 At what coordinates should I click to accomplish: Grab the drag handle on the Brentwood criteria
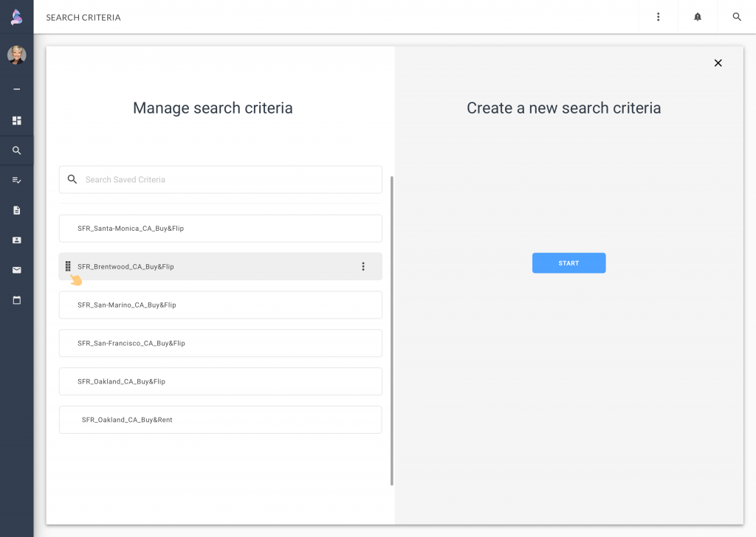coord(69,266)
